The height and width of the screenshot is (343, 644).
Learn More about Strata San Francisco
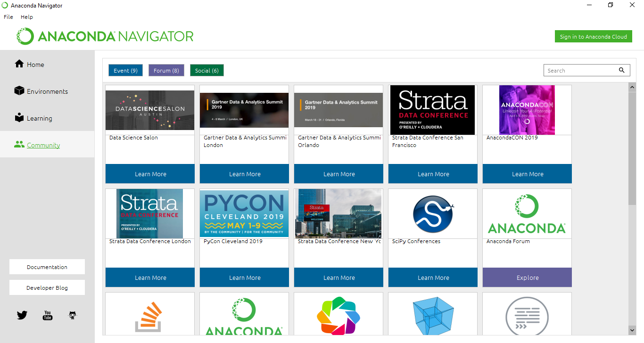coord(433,174)
